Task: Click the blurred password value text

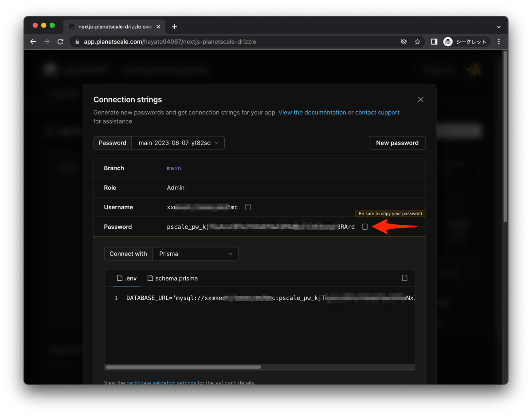Action: [x=261, y=227]
